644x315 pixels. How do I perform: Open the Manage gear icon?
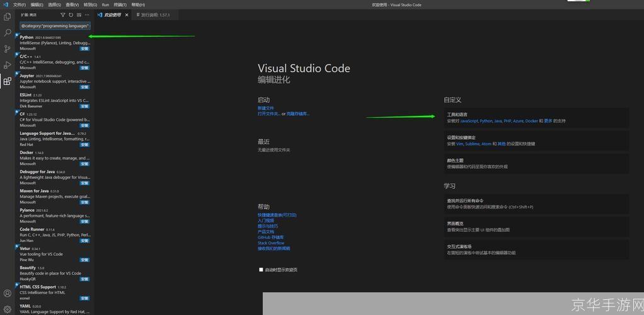7,309
